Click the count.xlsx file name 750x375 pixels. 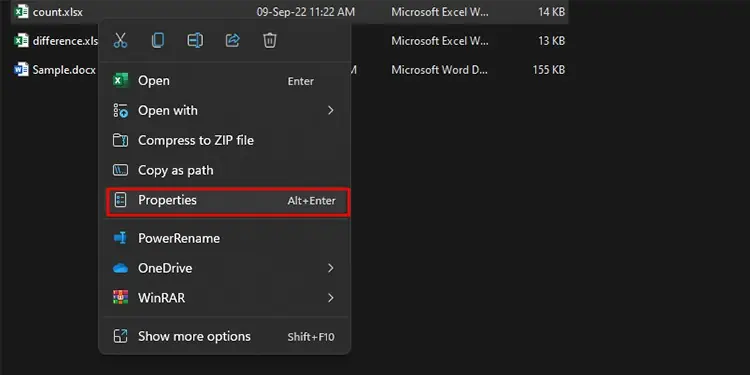pos(57,12)
